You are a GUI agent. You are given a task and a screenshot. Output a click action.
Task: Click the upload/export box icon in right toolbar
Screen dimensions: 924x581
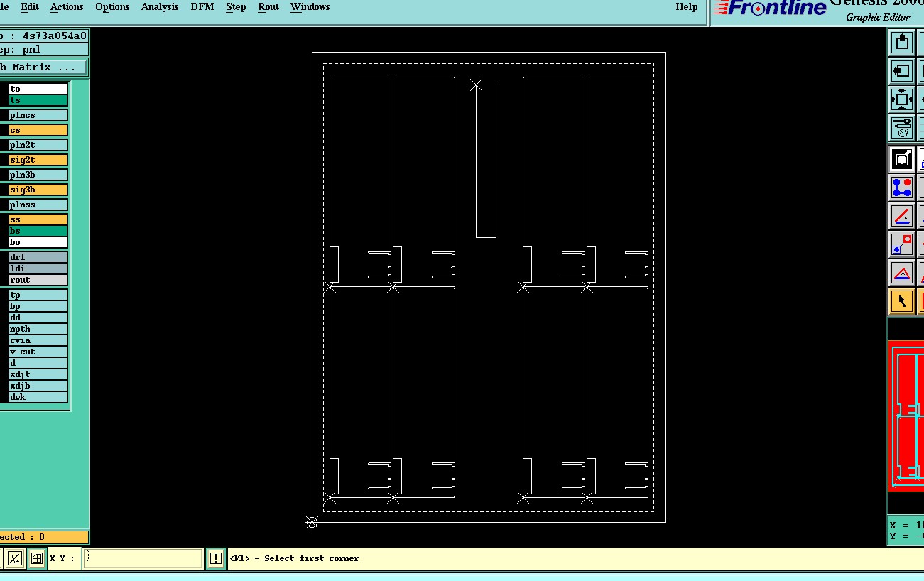pyautogui.click(x=902, y=43)
